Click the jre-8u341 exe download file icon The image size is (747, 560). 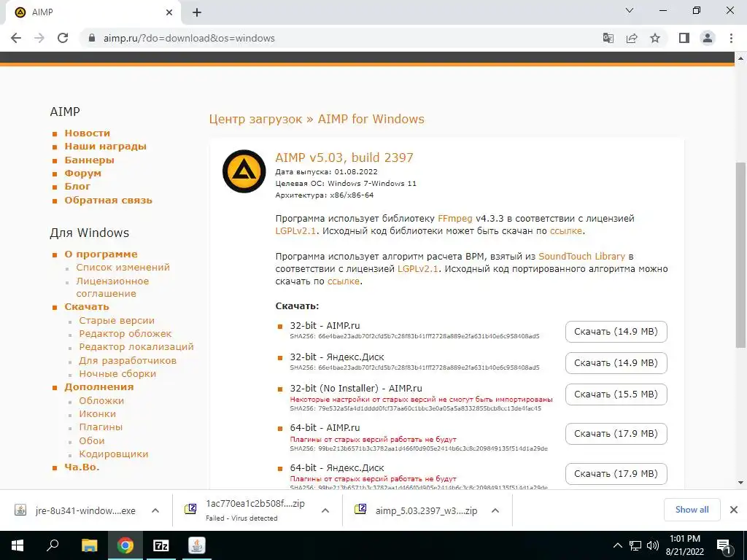point(20,510)
